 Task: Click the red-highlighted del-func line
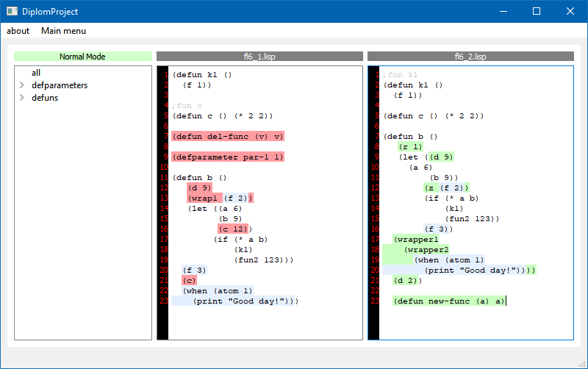coord(227,136)
